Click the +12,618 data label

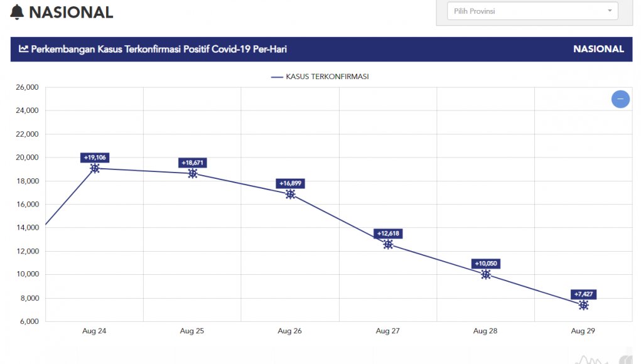pyautogui.click(x=388, y=233)
